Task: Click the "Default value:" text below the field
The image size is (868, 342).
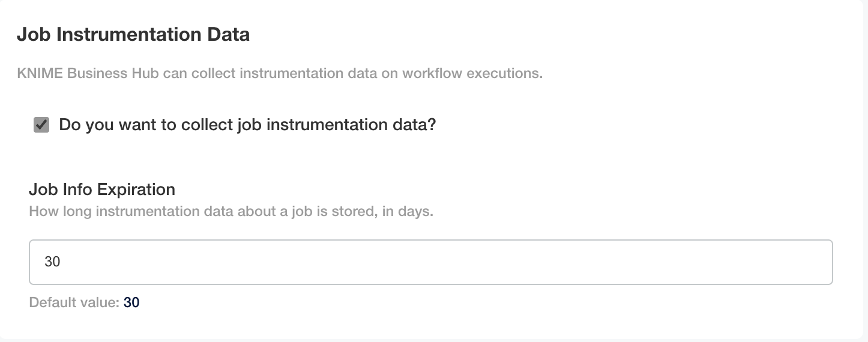Action: point(74,302)
